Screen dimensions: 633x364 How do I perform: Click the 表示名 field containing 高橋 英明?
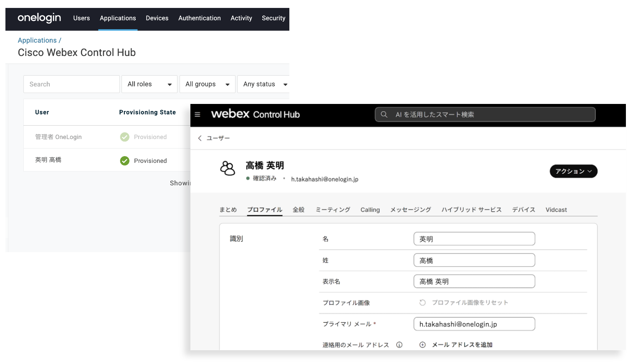click(474, 281)
